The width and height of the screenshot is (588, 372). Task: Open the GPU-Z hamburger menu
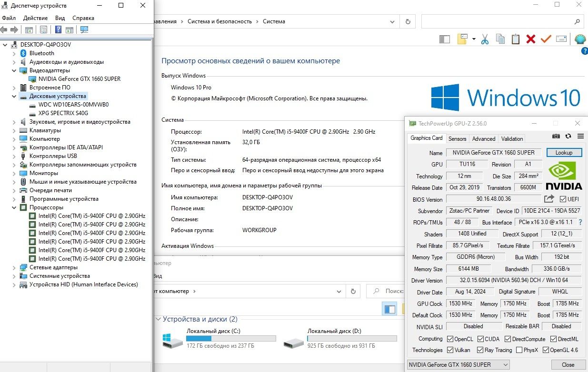tap(580, 136)
